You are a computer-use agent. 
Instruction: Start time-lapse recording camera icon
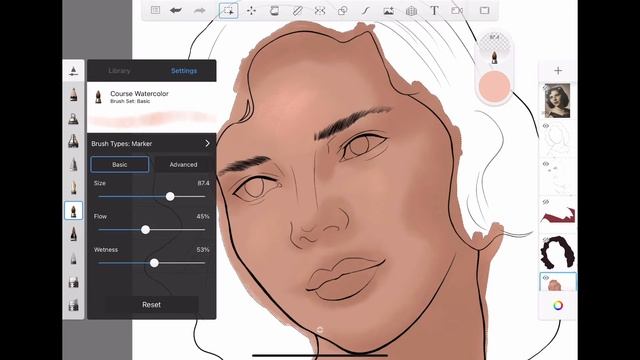(457, 11)
